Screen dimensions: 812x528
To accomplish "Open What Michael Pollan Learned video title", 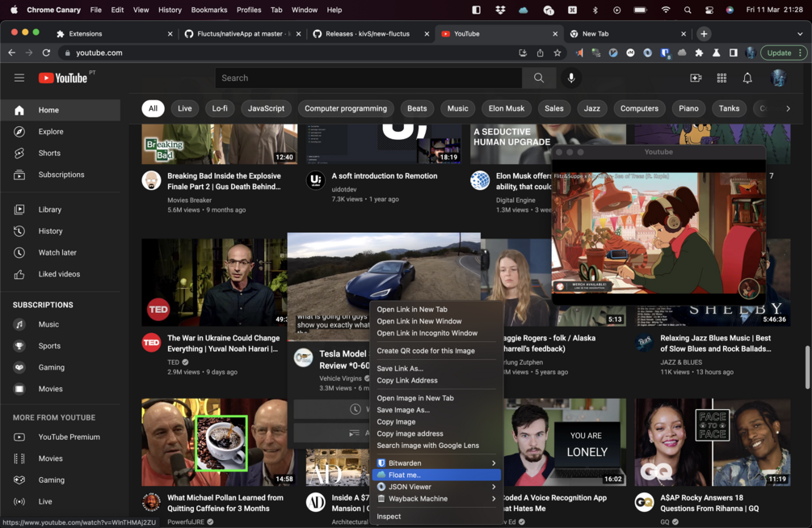I will tap(225, 503).
